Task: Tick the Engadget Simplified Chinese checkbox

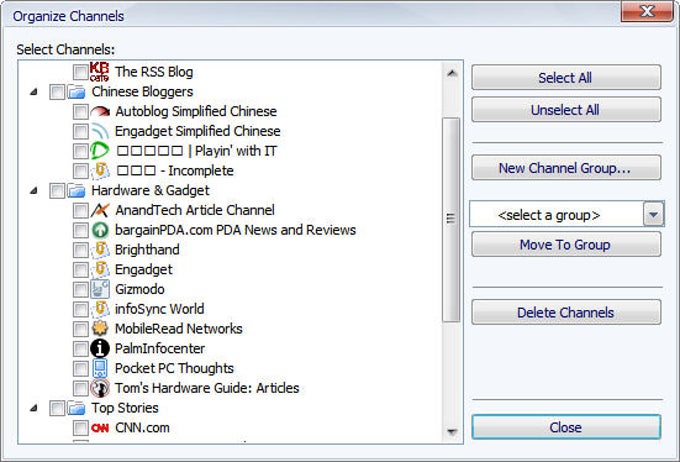Action: (80, 131)
